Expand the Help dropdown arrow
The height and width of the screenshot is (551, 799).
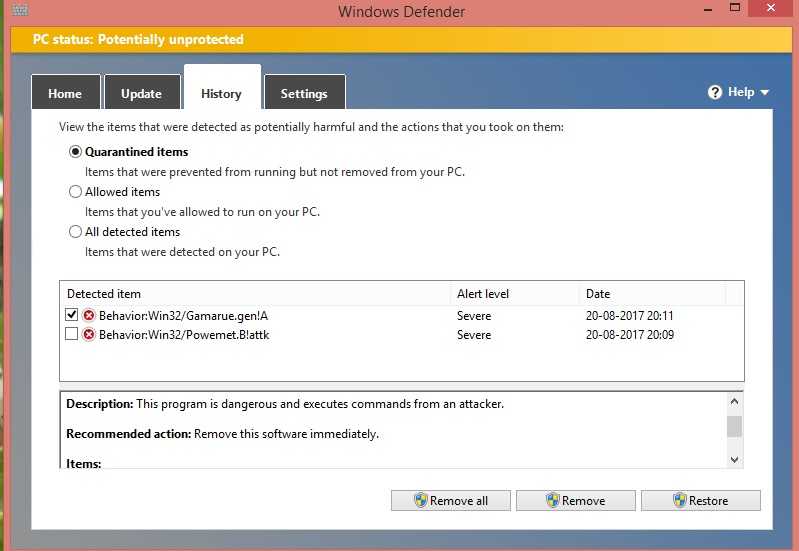pyautogui.click(x=765, y=93)
